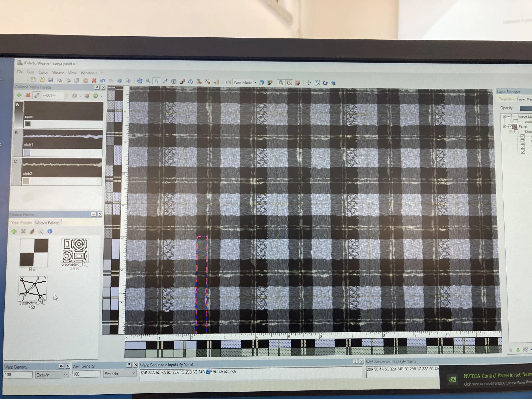Click the move crosshair arrows icon
The image size is (532, 399).
pyautogui.click(x=309, y=83)
